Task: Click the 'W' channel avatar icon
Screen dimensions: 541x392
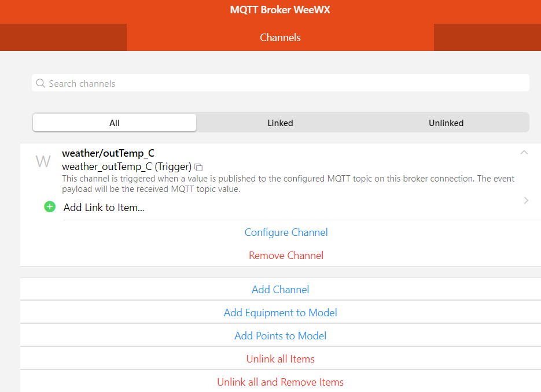Action: (x=43, y=161)
